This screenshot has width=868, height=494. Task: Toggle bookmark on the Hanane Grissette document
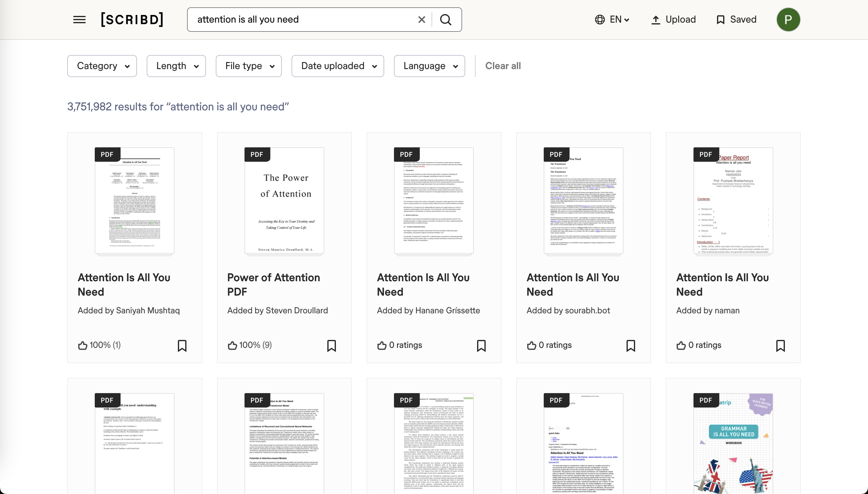point(481,346)
